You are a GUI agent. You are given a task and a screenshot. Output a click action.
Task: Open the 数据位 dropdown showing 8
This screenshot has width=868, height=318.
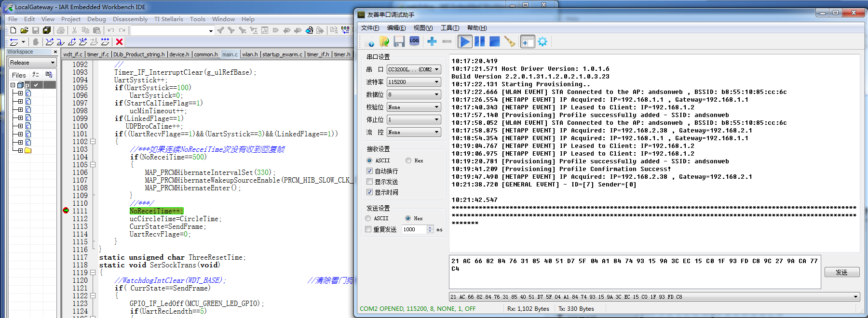point(414,94)
